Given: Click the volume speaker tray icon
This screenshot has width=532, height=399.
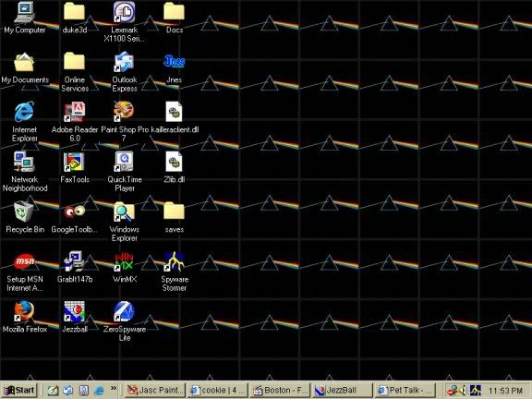Looking at the screenshot, I should 463,391.
